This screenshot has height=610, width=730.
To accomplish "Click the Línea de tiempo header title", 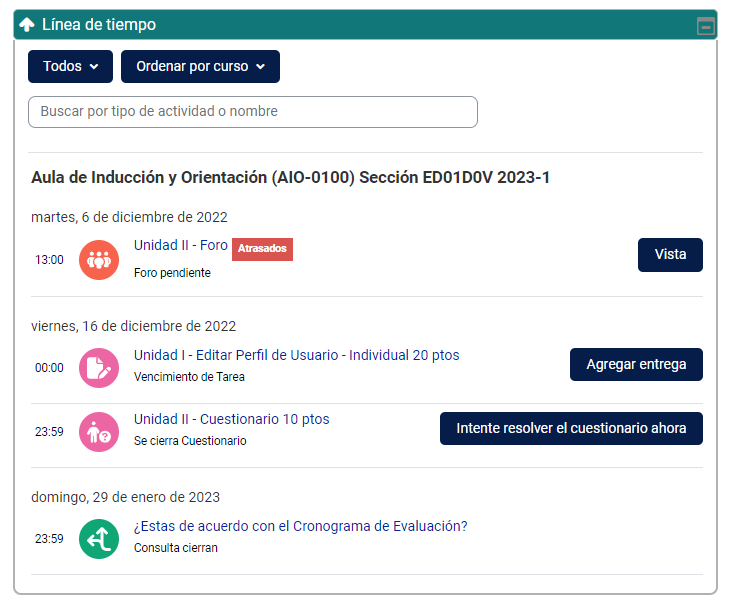I will pyautogui.click(x=99, y=25).
